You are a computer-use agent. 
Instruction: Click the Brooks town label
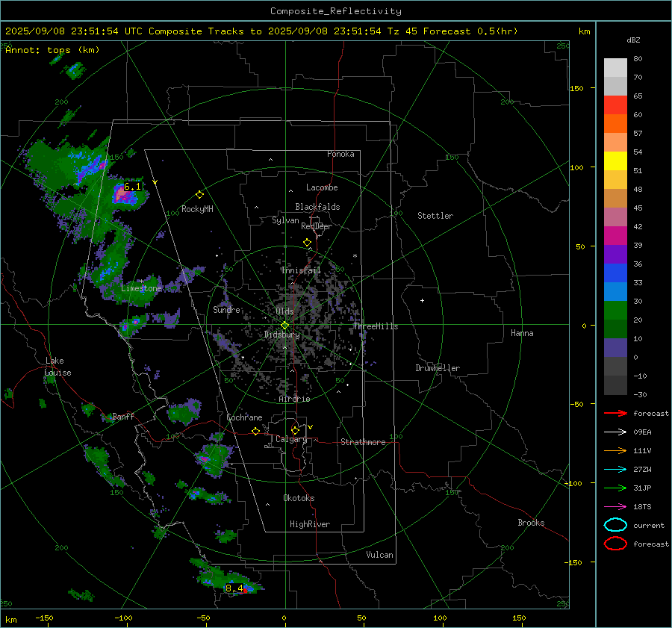(x=531, y=523)
